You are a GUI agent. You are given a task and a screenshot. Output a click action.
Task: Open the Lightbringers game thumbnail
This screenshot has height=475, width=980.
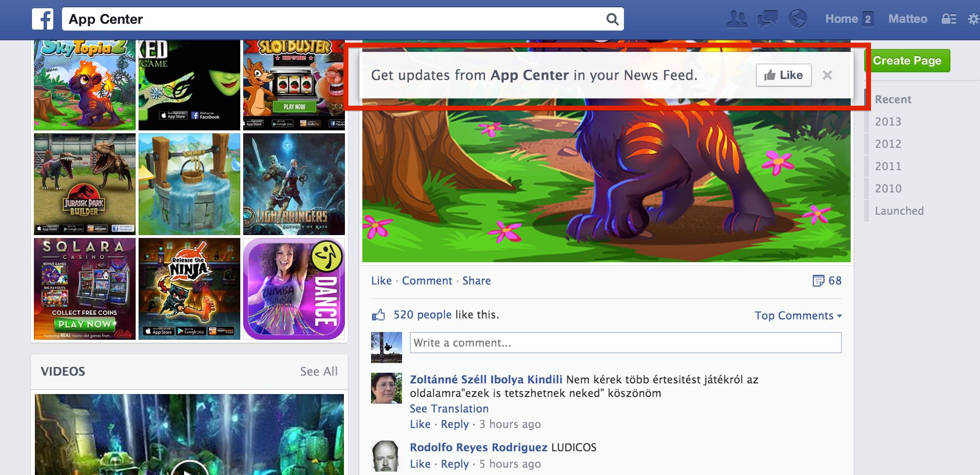point(294,184)
